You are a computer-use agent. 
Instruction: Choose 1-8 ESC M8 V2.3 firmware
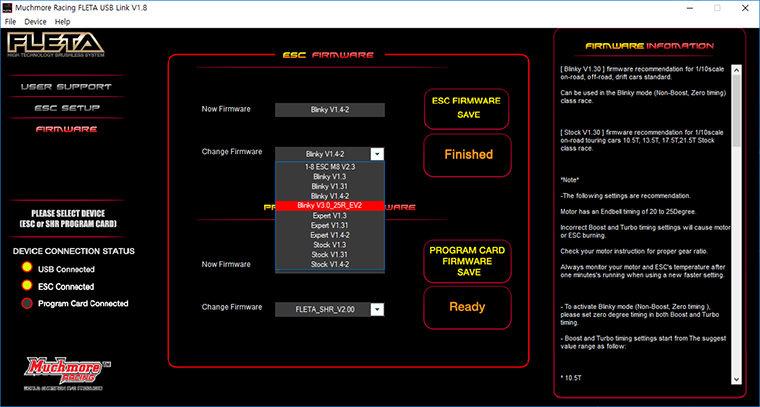tap(330, 166)
